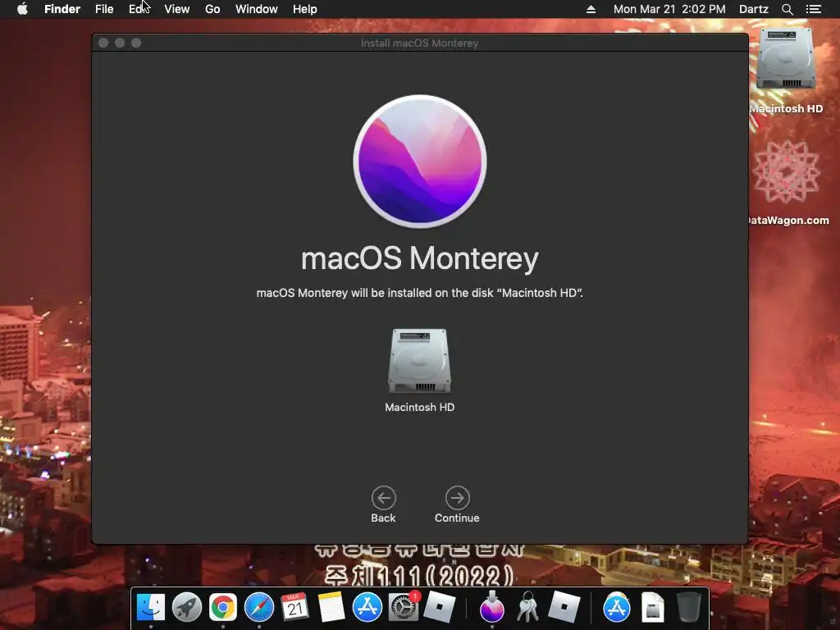Open Spotlight search magnifier
840x630 pixels.
787,9
